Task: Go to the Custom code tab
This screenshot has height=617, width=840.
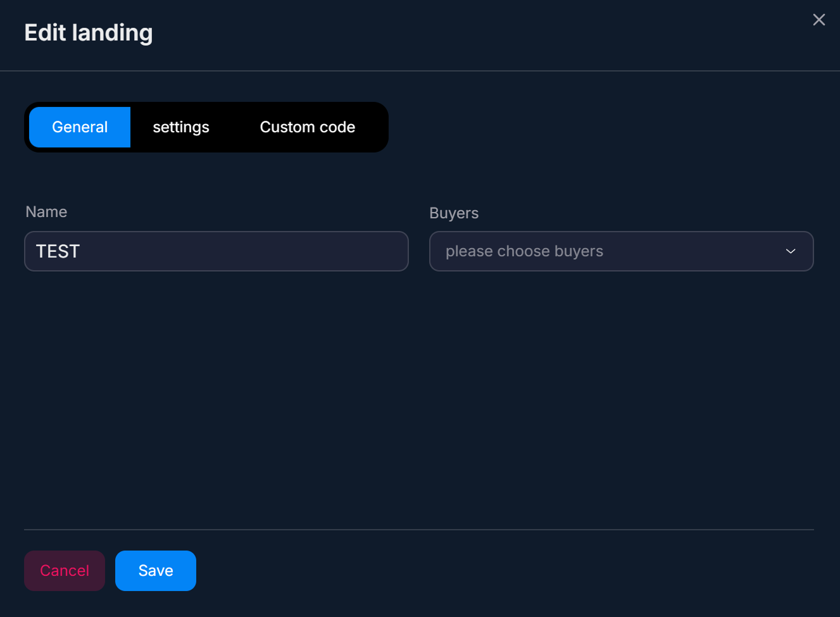Action: (x=308, y=127)
